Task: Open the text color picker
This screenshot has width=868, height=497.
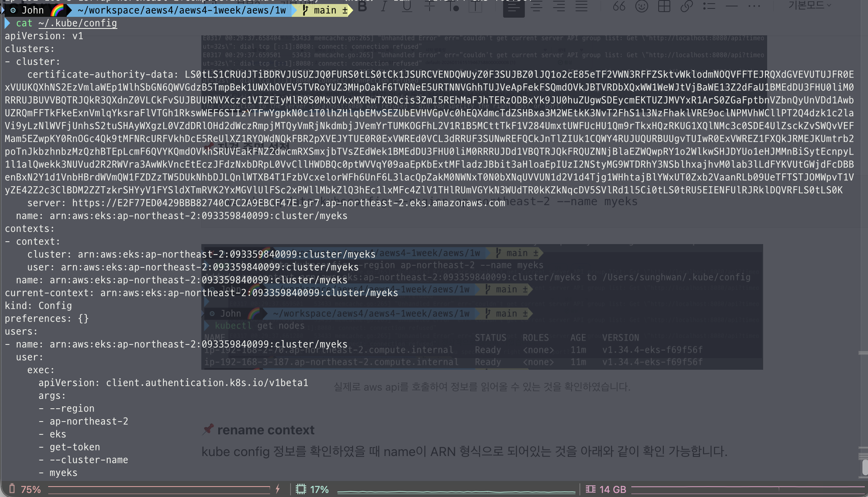Action: click(453, 6)
